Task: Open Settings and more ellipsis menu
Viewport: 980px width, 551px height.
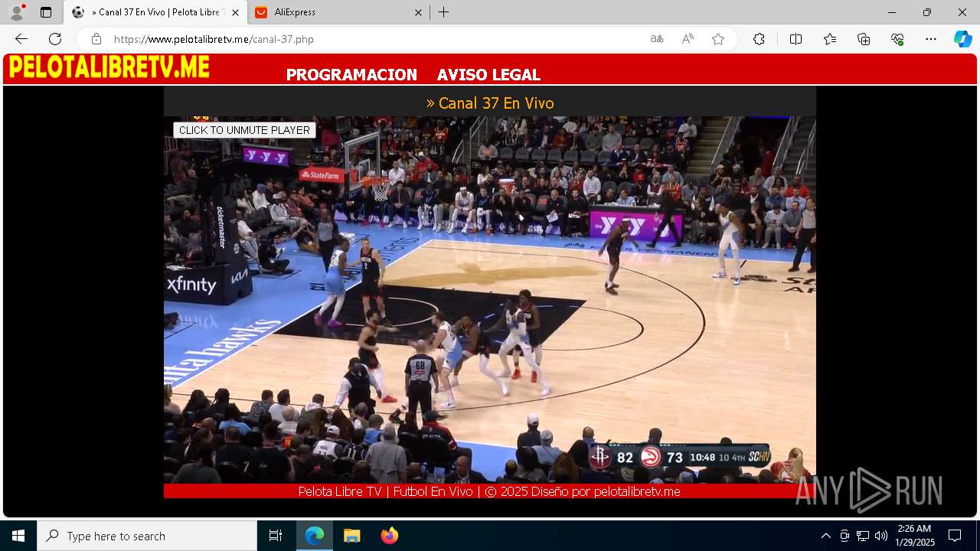Action: (931, 39)
